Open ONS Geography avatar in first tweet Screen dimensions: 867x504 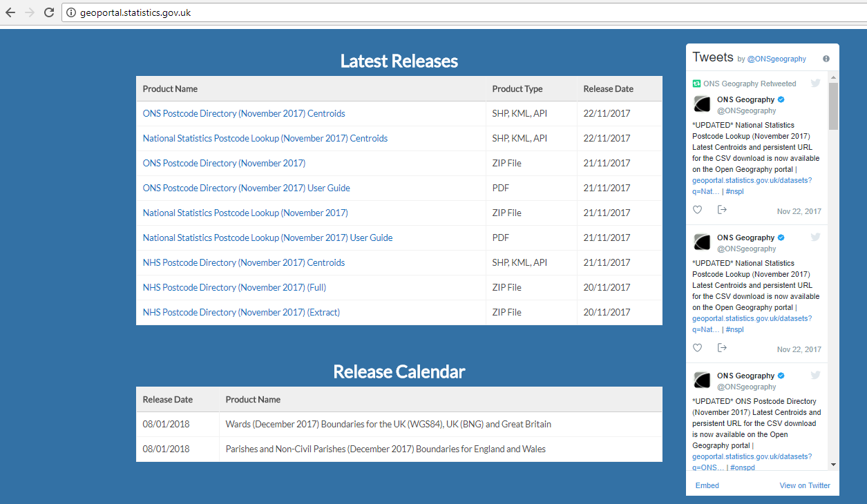point(702,104)
